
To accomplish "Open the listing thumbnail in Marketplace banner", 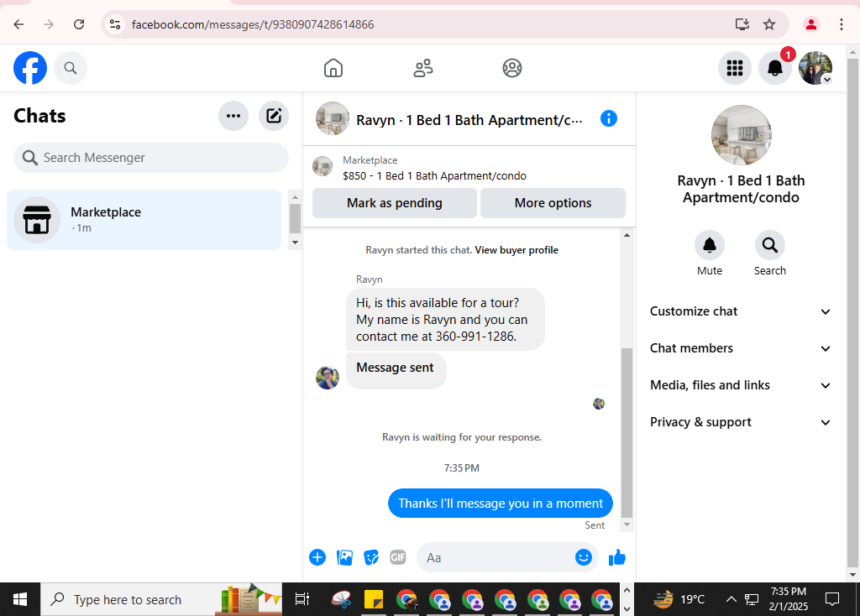I will 322,166.
